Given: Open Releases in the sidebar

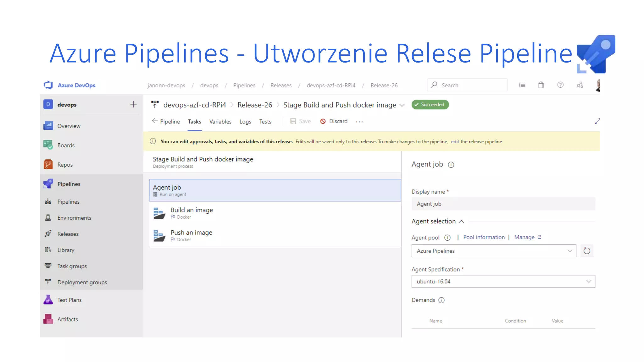Looking at the screenshot, I should (x=68, y=234).
